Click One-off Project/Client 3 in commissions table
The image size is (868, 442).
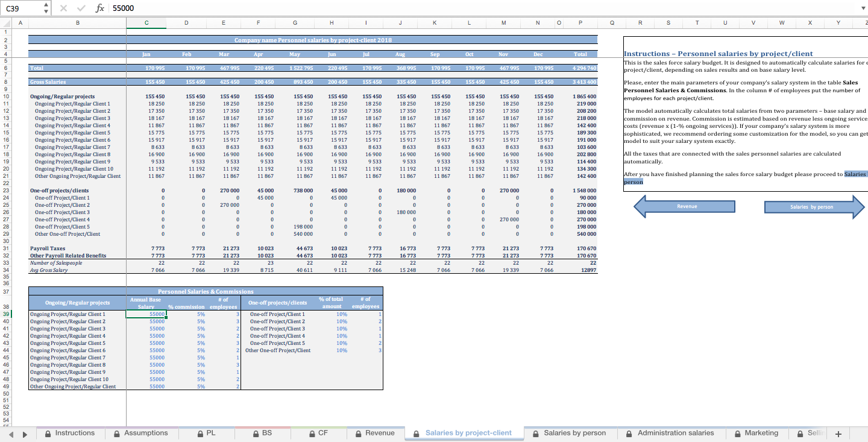pyautogui.click(x=277, y=329)
